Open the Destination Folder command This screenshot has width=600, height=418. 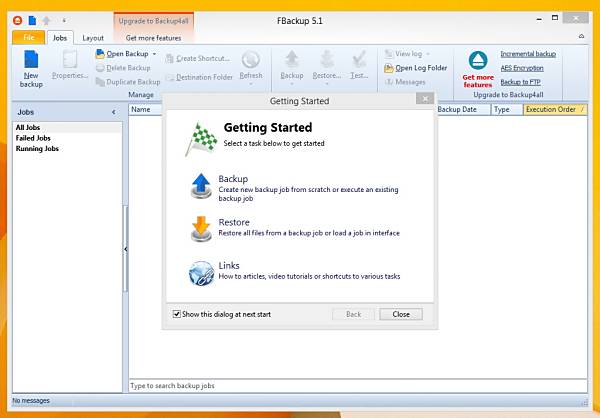199,77
